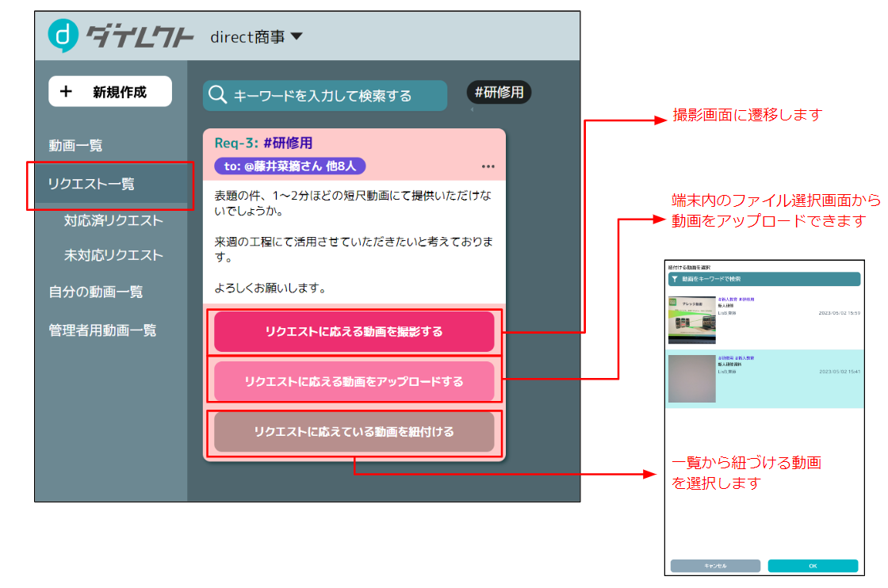Open リクエスト一覧 in the sidebar
Viewport: 888px width, 588px height.
point(111,184)
